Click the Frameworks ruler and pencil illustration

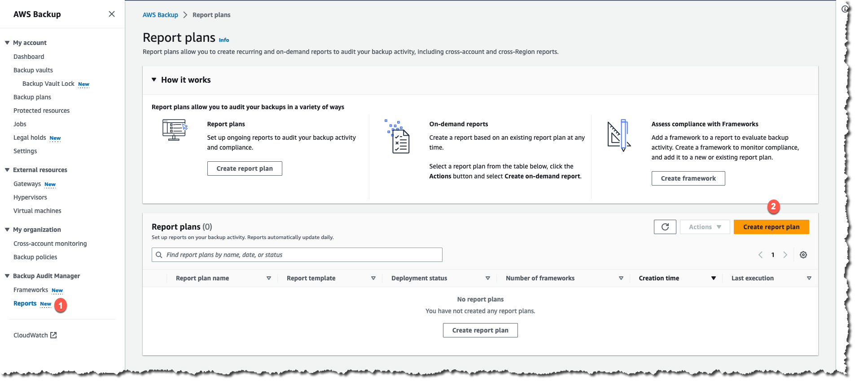(x=619, y=135)
